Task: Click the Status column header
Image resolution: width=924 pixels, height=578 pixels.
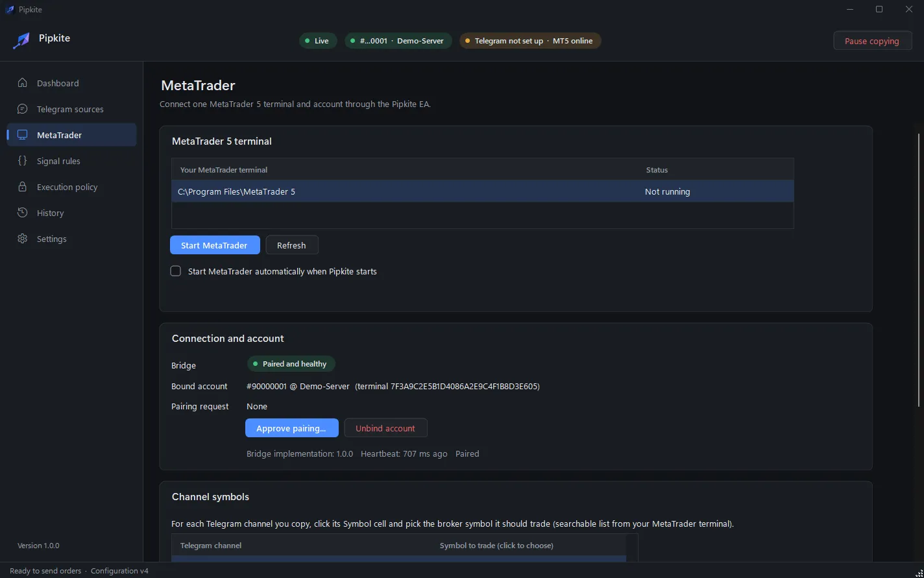Action: tap(657, 170)
